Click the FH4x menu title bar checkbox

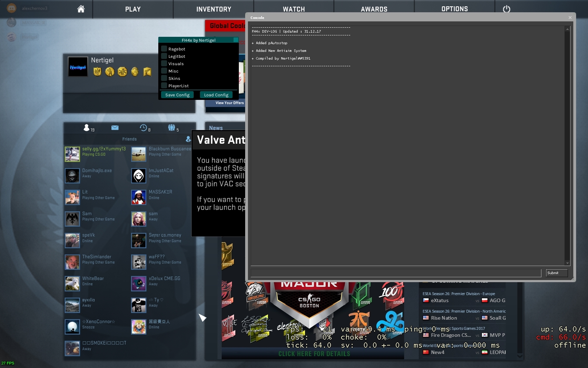[x=236, y=40]
